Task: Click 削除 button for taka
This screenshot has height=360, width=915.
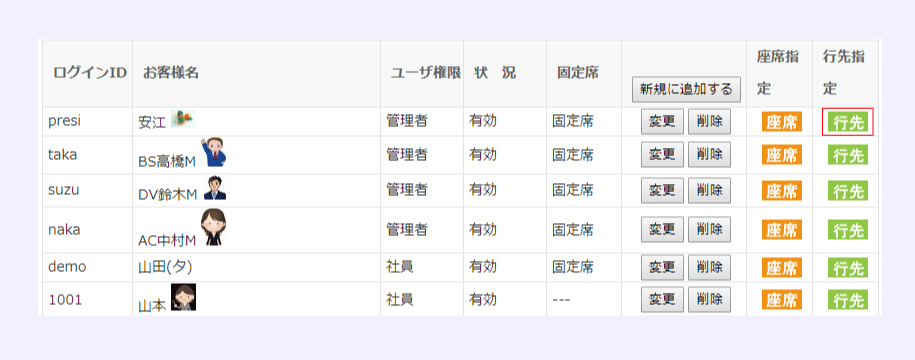Action: [x=709, y=155]
